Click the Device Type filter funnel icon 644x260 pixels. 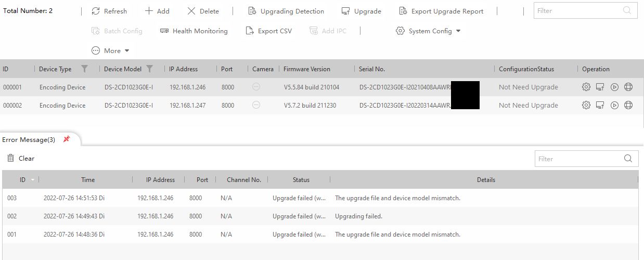pyautogui.click(x=84, y=69)
